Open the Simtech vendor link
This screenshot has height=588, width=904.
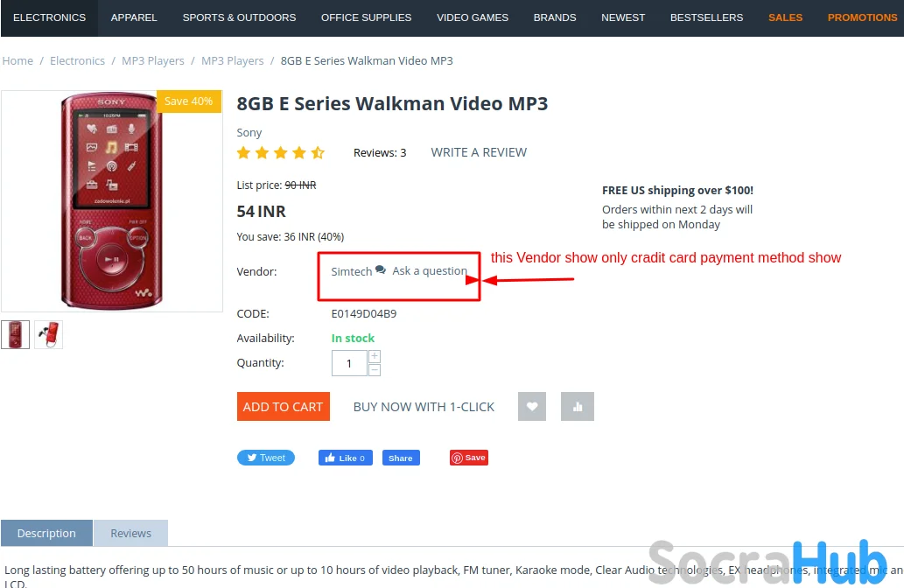click(x=351, y=271)
